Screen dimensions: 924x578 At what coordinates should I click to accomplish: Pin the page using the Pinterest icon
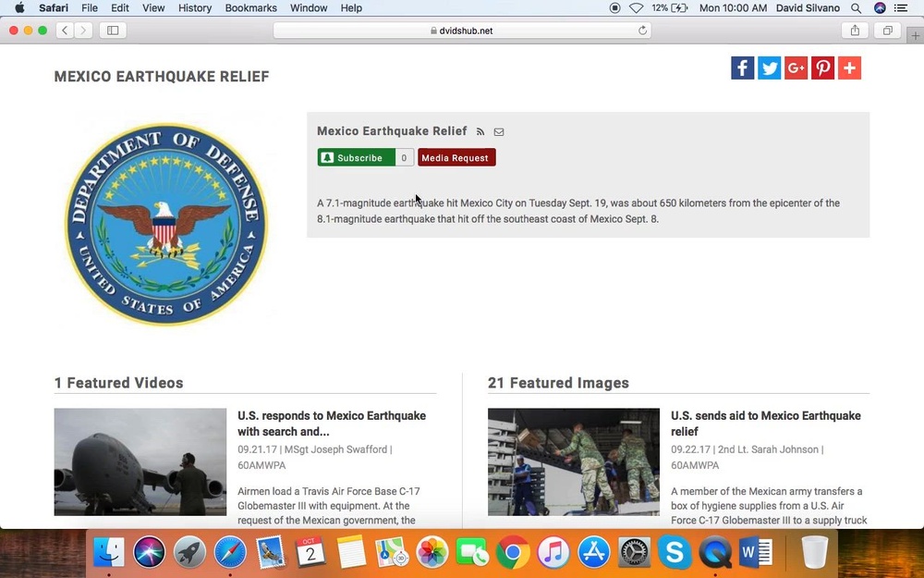pyautogui.click(x=822, y=68)
